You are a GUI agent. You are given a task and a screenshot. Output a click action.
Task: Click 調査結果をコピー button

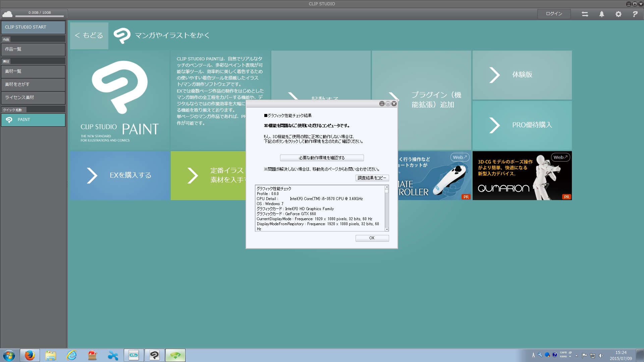tap(372, 178)
